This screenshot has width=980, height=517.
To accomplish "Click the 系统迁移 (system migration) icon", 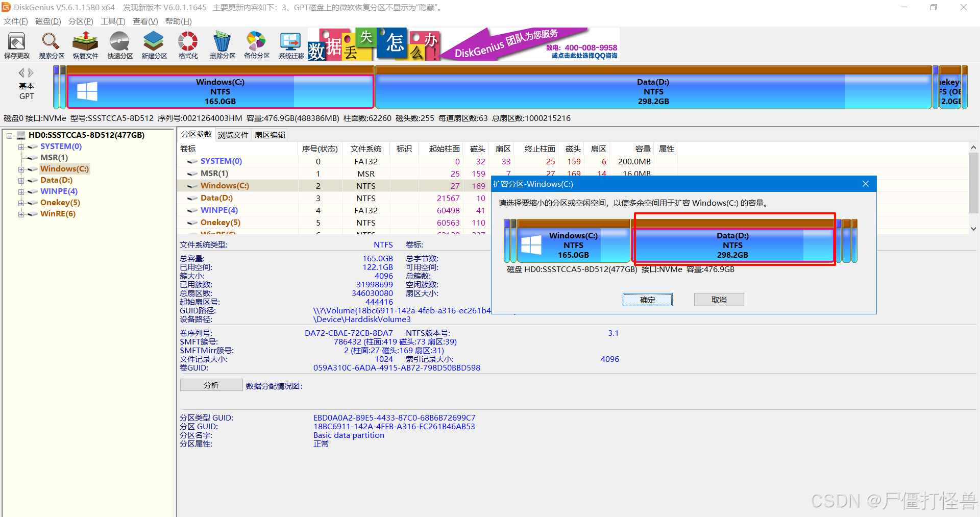I will point(291,45).
